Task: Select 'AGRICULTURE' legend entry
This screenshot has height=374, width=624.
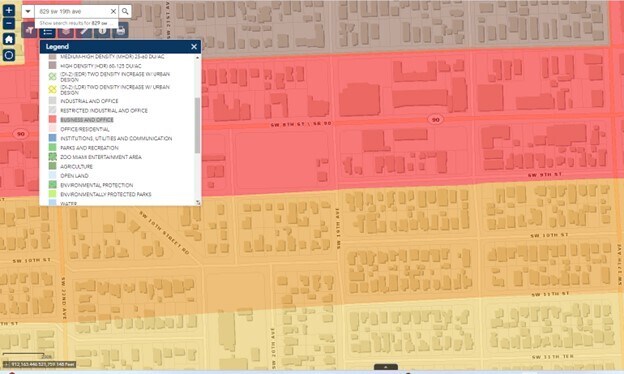Action: tap(76, 167)
